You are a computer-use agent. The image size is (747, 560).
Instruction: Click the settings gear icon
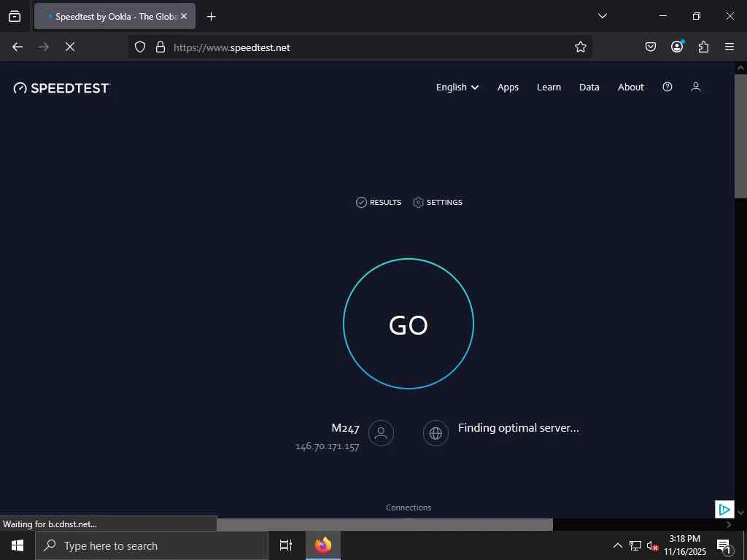pyautogui.click(x=418, y=203)
